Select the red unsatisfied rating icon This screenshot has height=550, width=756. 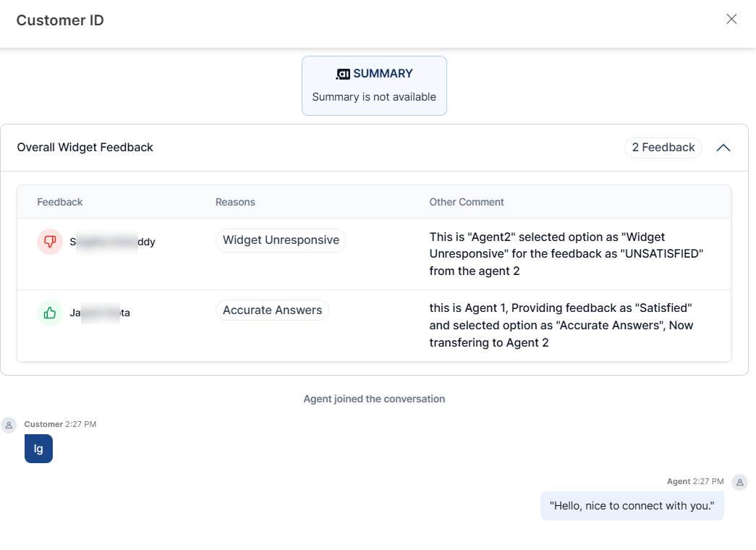tap(49, 241)
